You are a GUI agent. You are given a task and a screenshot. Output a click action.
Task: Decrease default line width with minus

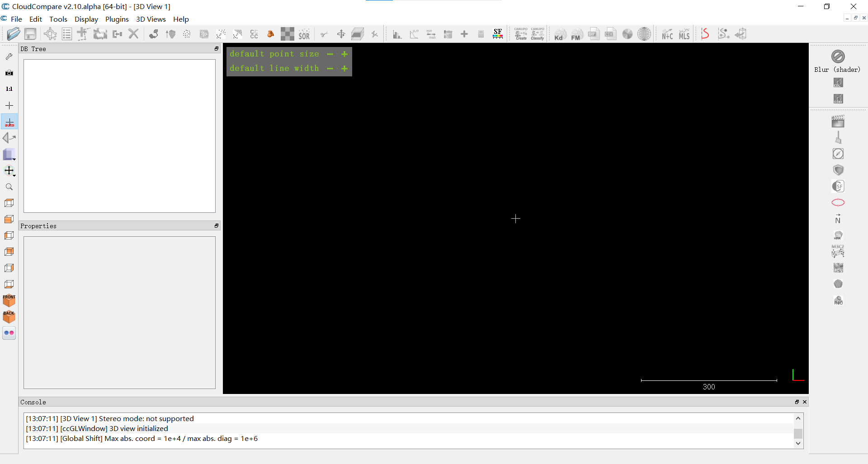click(x=330, y=69)
